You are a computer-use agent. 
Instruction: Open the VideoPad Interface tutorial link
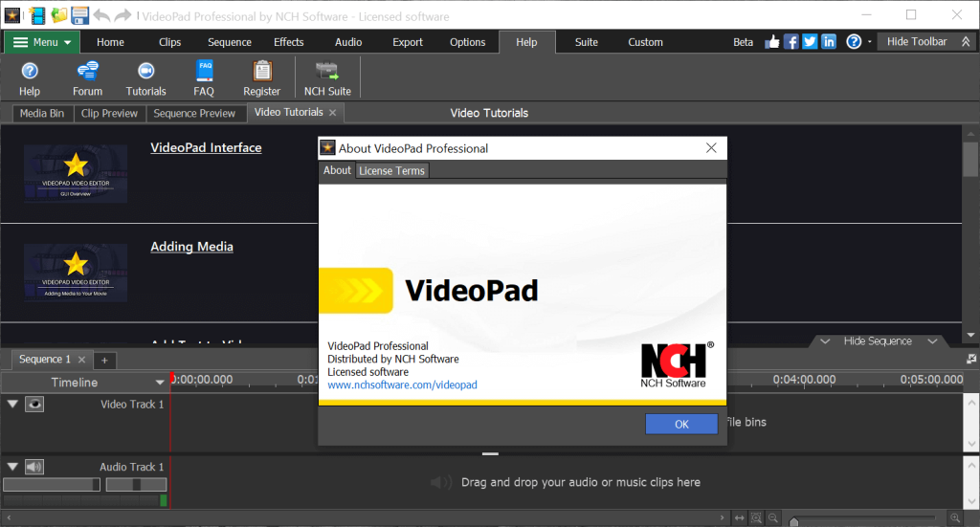click(x=207, y=147)
